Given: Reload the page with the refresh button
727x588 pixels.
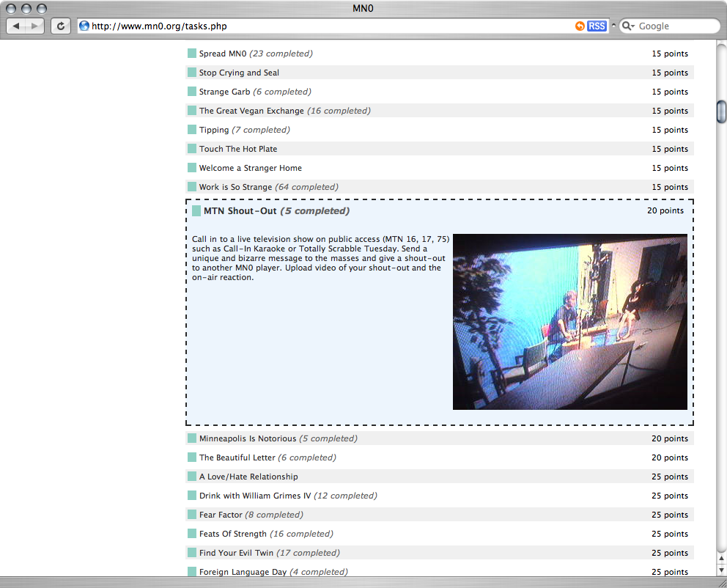Looking at the screenshot, I should click(x=60, y=26).
